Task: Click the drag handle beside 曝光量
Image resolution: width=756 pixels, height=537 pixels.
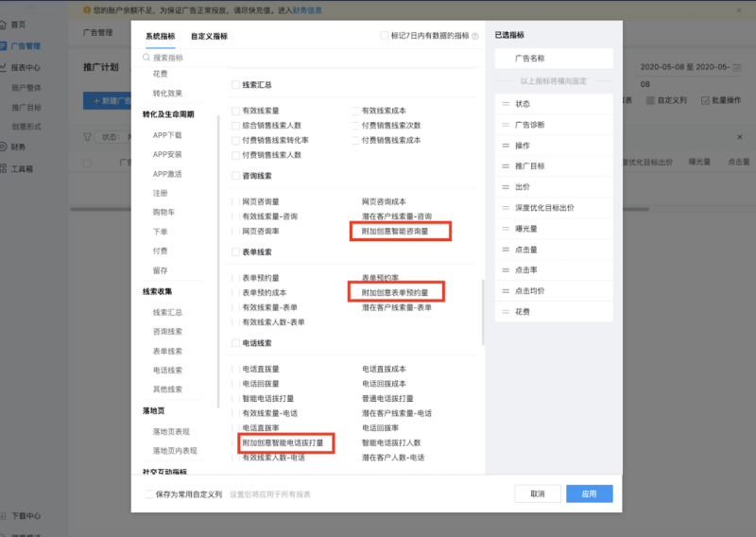Action: click(x=506, y=228)
